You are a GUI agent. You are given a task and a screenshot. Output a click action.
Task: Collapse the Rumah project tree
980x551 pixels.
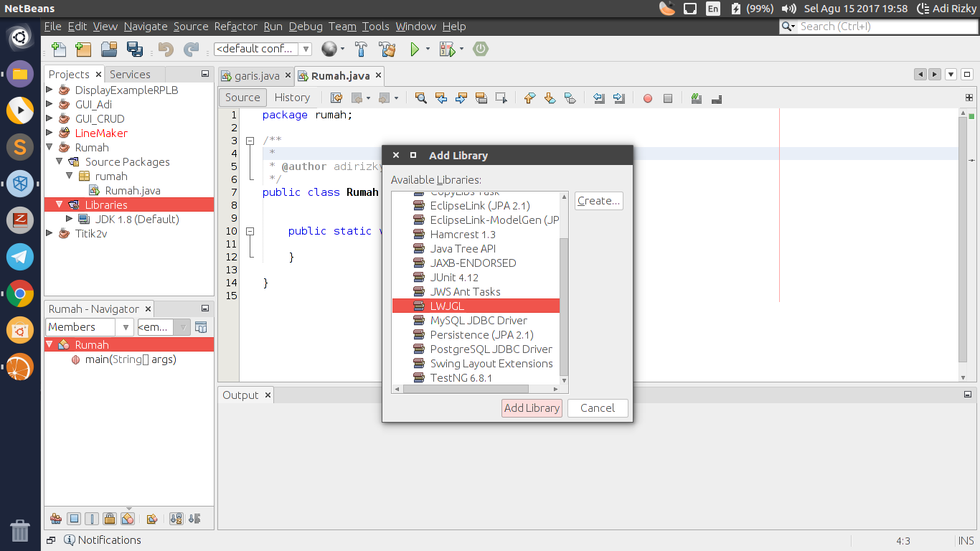click(50, 147)
